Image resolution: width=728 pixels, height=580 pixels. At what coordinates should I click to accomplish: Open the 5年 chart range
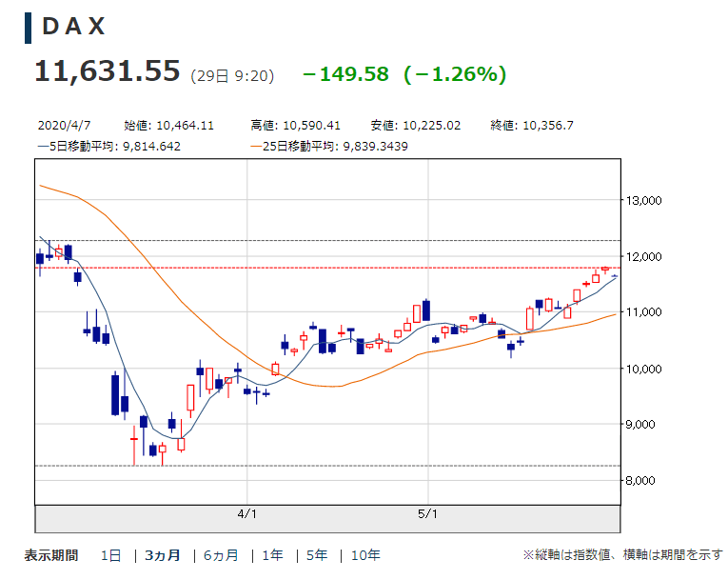317,556
